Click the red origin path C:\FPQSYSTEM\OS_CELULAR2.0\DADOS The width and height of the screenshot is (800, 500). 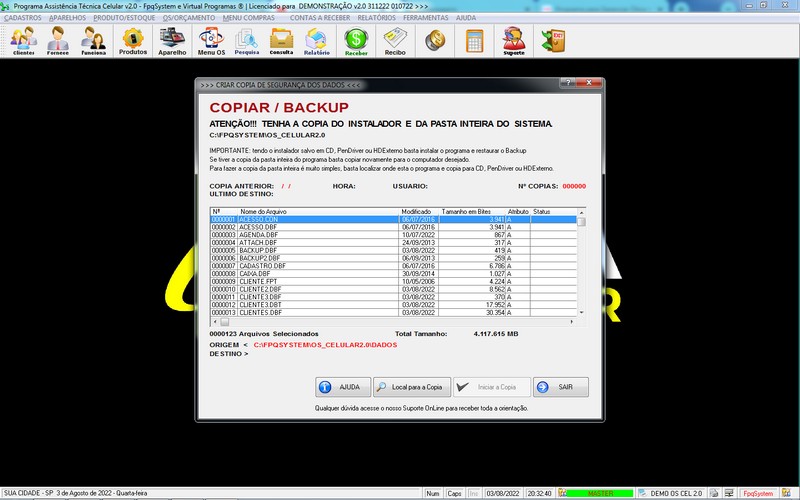(325, 345)
